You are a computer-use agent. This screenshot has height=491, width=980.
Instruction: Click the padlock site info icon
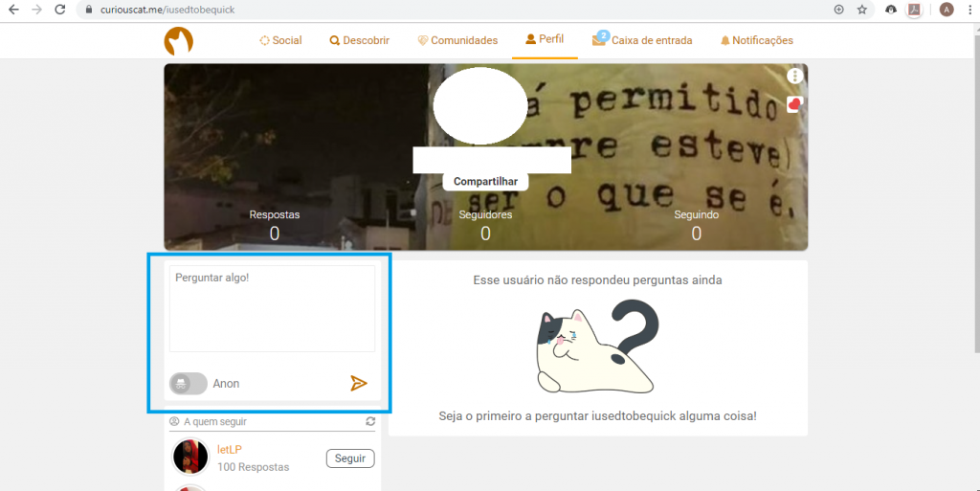click(x=89, y=10)
